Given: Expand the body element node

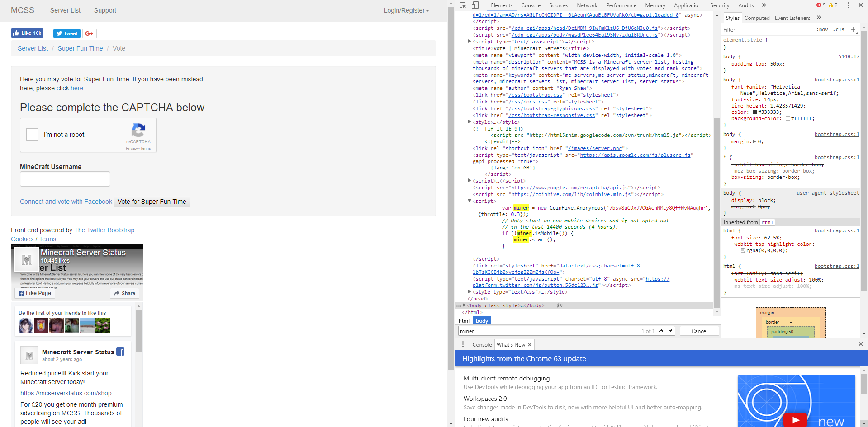Looking at the screenshot, I should [464, 305].
